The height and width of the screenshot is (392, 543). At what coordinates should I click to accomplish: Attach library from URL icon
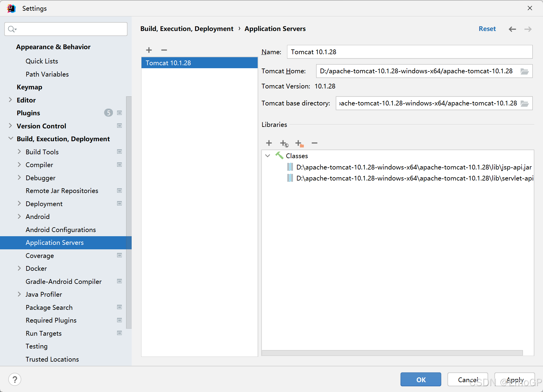click(x=284, y=144)
